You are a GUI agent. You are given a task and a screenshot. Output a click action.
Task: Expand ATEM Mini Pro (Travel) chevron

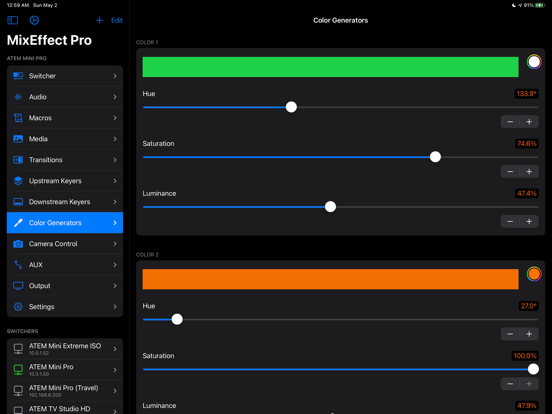point(115,391)
